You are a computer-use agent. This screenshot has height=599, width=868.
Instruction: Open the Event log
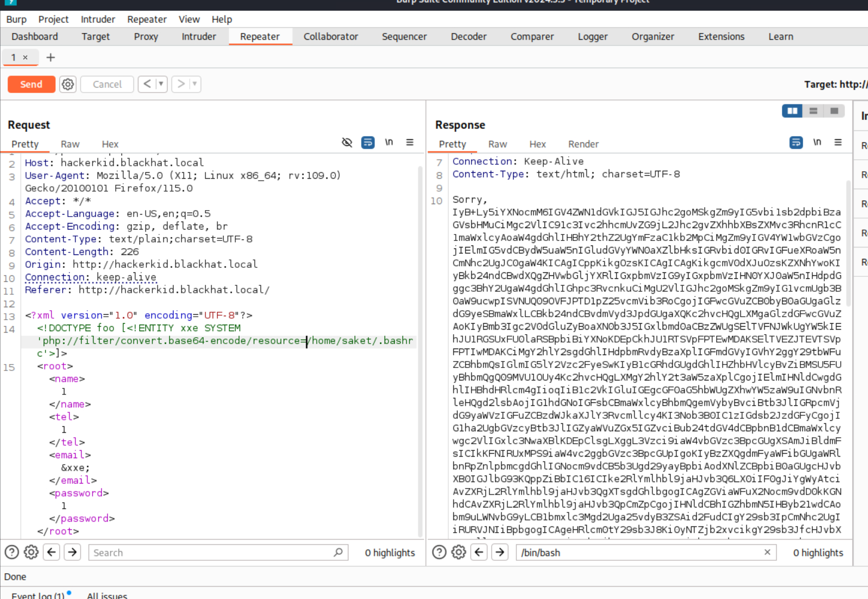(x=38, y=595)
